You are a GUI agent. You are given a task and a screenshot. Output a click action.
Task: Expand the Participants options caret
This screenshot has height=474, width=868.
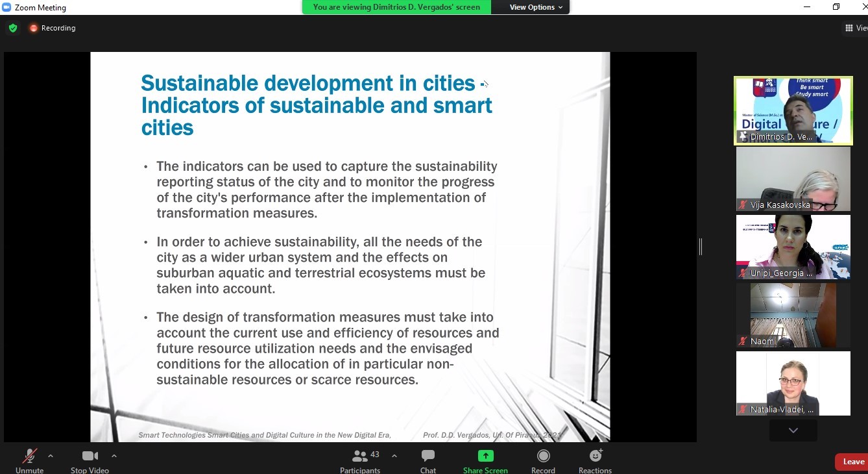click(394, 456)
